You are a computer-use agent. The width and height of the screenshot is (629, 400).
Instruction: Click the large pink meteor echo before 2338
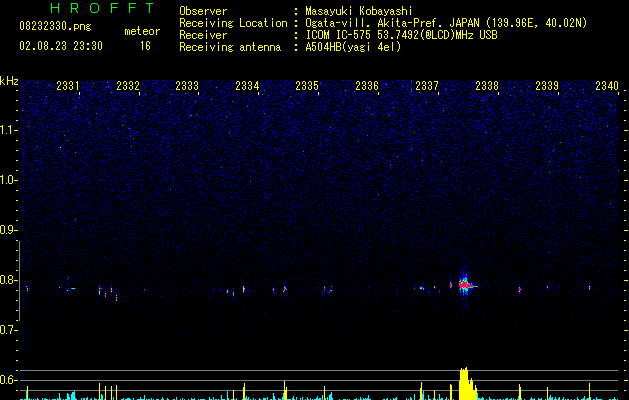[465, 285]
